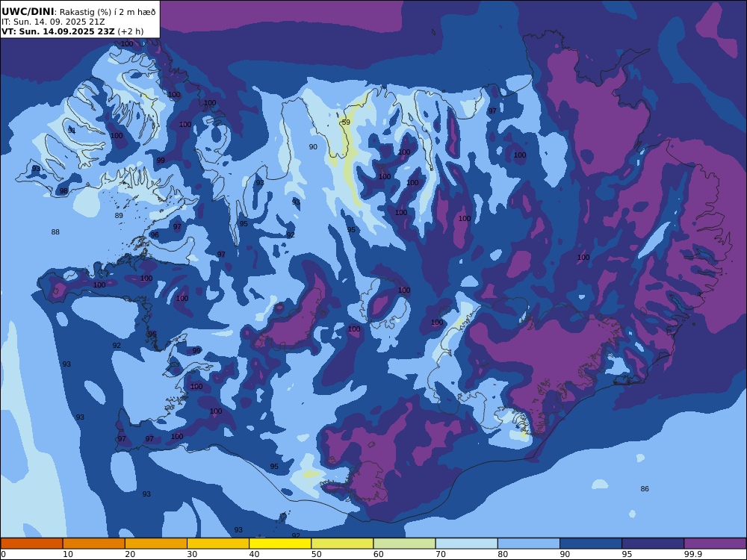Click the '59' humidity value on the map
Viewport: 747px width, 560px height.
346,122
